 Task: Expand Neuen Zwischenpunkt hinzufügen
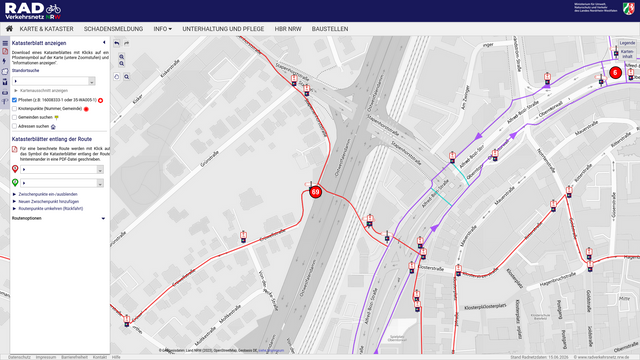click(46, 202)
